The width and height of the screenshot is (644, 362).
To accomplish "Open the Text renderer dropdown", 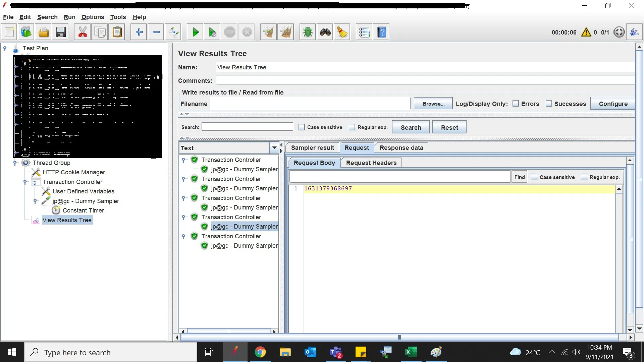I will click(x=274, y=148).
